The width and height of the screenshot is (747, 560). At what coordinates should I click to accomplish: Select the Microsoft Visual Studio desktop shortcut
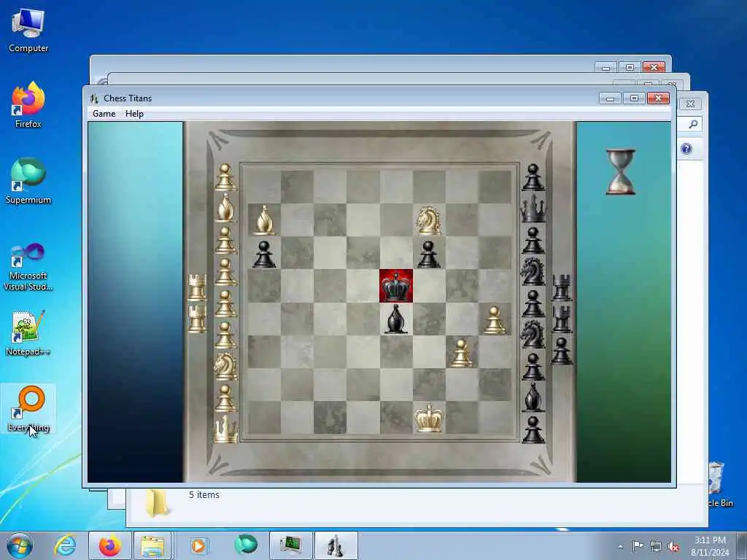pos(28,267)
